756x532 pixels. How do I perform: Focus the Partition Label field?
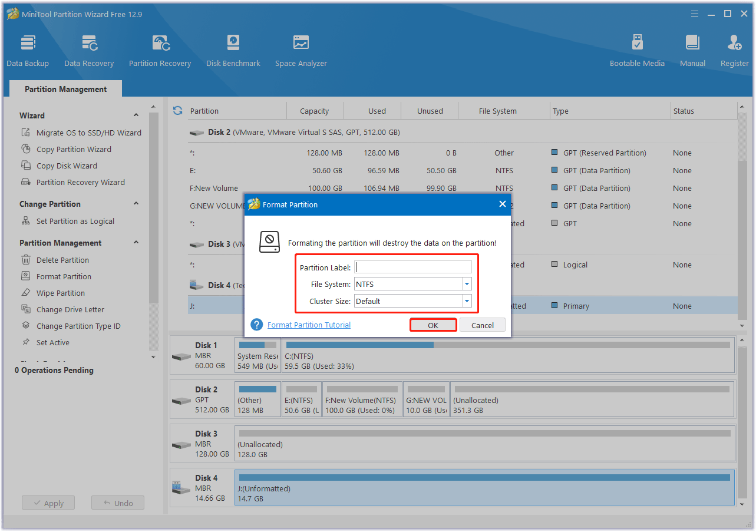point(413,267)
